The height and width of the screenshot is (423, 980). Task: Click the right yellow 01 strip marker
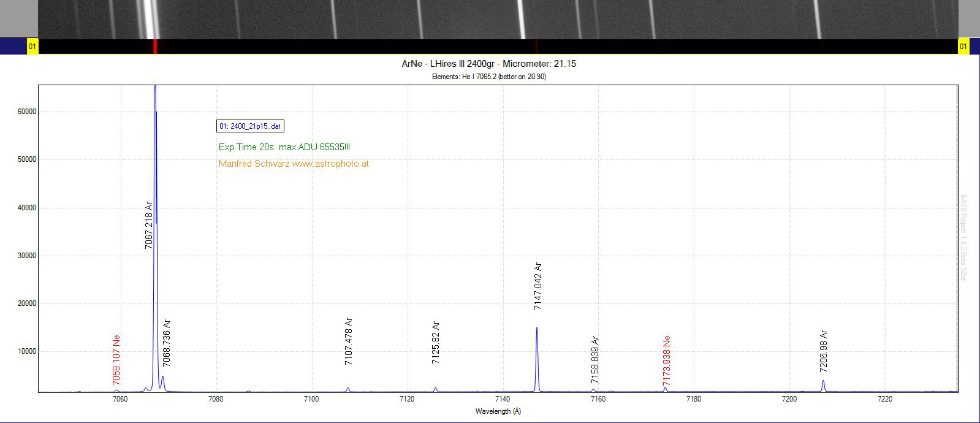coord(963,47)
